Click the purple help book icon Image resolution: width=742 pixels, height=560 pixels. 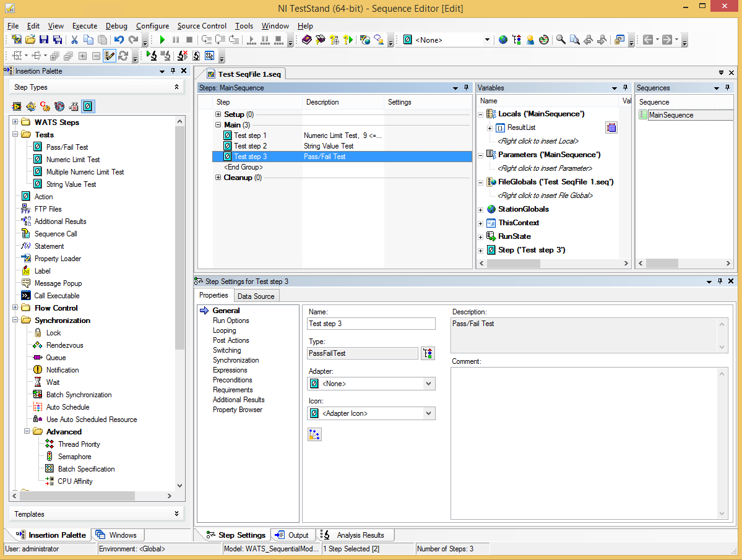click(x=307, y=40)
